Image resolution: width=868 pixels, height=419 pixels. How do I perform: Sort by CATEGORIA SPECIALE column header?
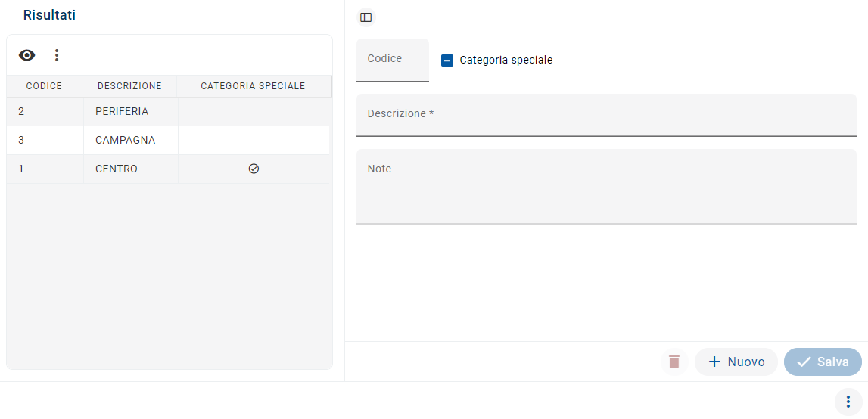tap(253, 86)
